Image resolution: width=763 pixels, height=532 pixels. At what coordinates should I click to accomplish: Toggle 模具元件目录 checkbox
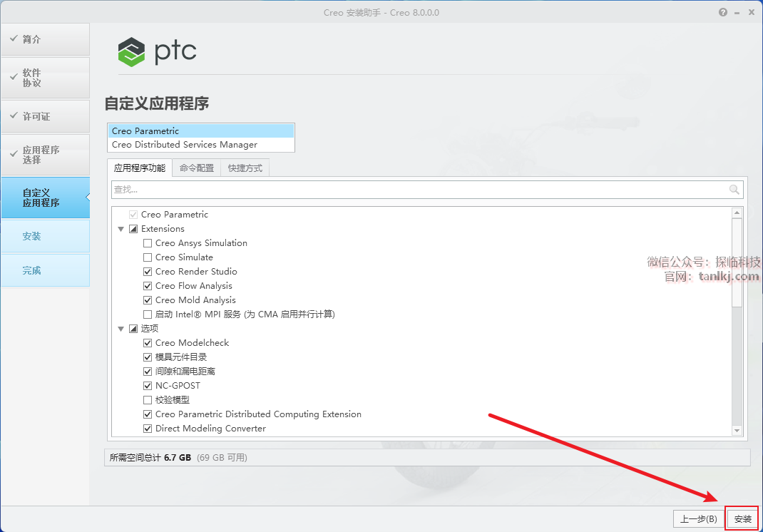point(148,357)
